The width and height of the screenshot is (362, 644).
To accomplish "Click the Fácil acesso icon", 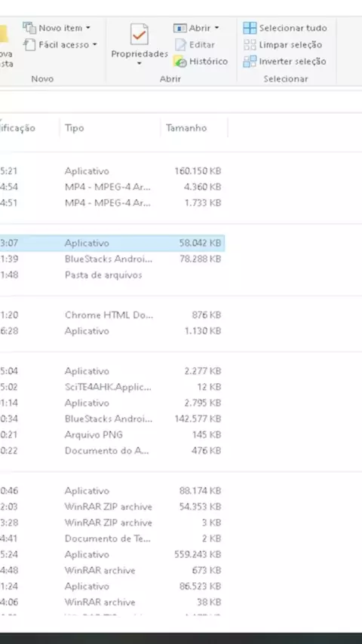I will [x=29, y=44].
